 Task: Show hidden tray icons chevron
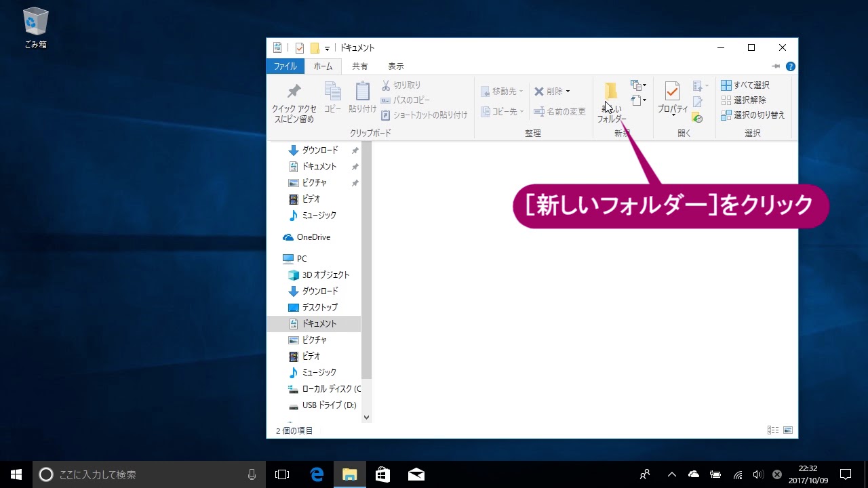671,474
